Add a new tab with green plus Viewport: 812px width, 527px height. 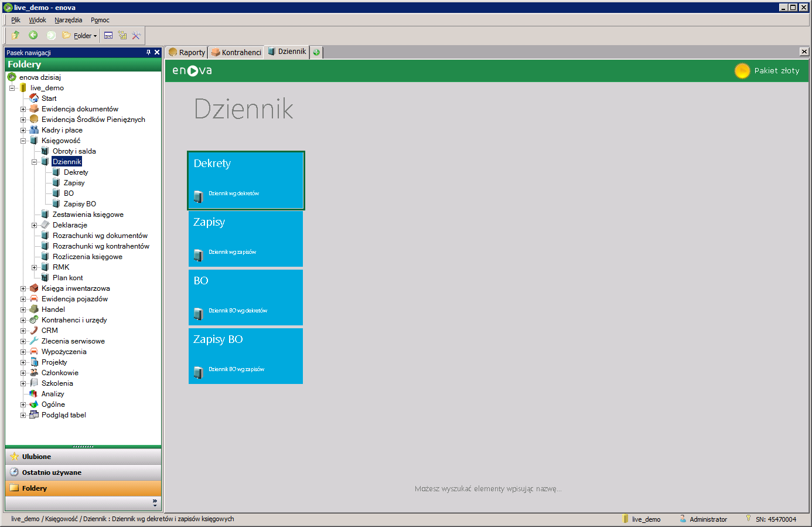pyautogui.click(x=316, y=52)
